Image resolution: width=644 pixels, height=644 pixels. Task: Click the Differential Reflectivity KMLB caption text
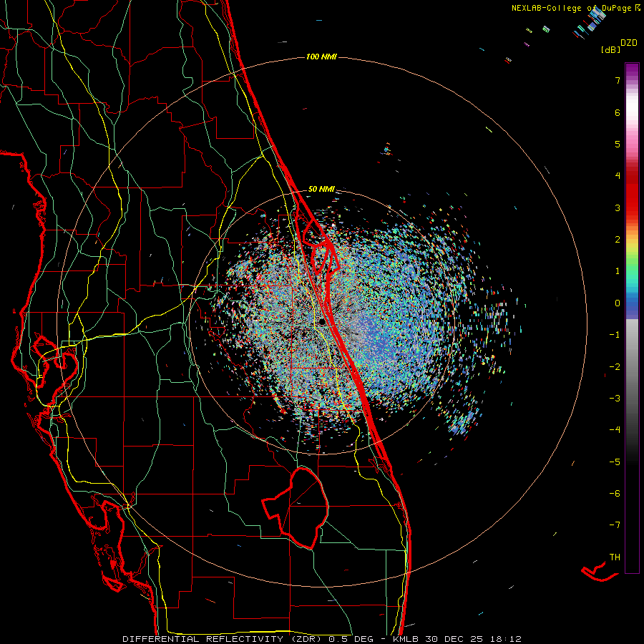click(322, 639)
